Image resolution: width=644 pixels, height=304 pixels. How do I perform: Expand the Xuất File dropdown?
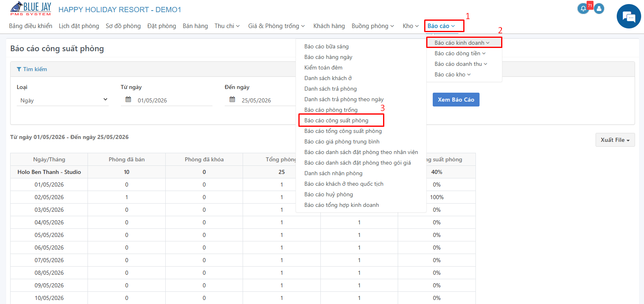tap(615, 140)
